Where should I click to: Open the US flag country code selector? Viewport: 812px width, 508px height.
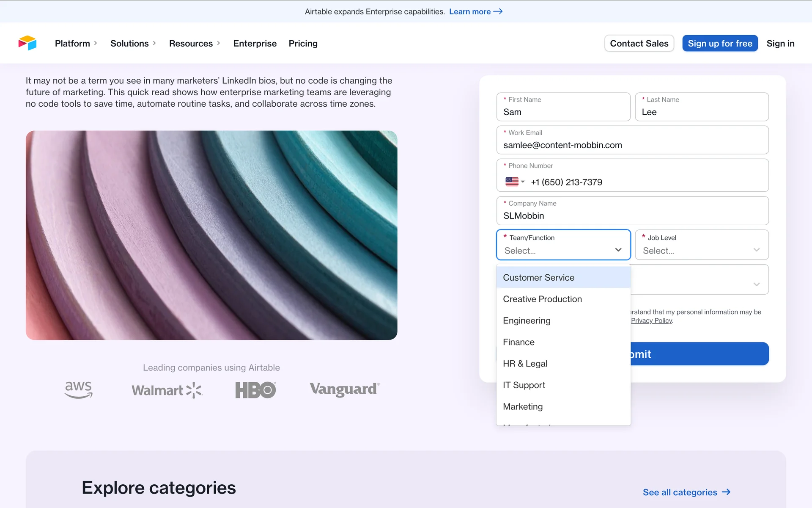click(x=515, y=182)
